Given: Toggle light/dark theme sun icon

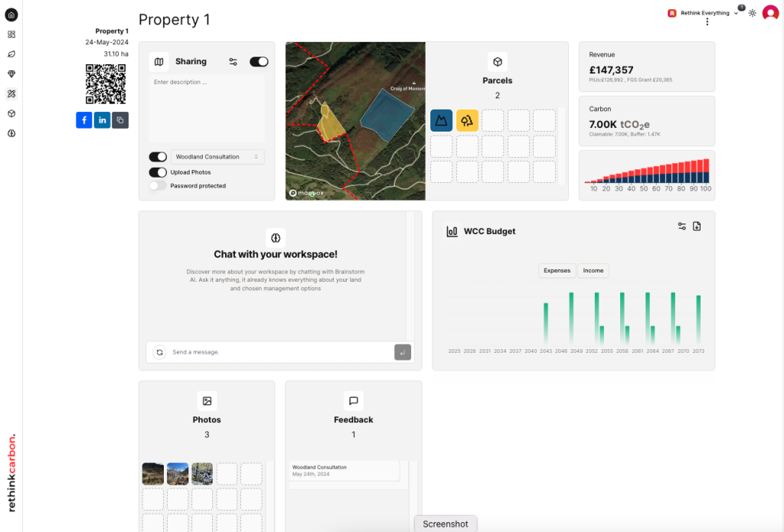Looking at the screenshot, I should [x=752, y=13].
